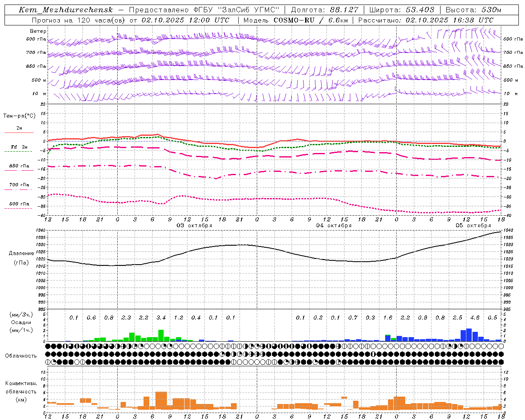Click the 'Ветер' wind panel label
Screen dimensions: 525x420
click(38, 31)
